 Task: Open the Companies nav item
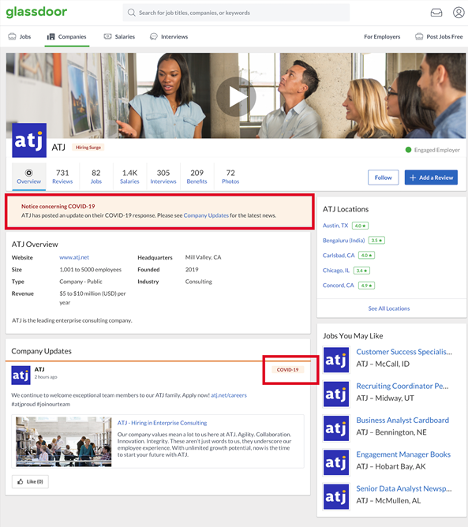67,37
